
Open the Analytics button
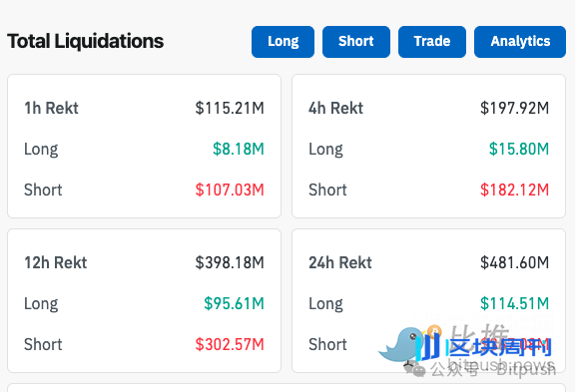[x=520, y=42]
